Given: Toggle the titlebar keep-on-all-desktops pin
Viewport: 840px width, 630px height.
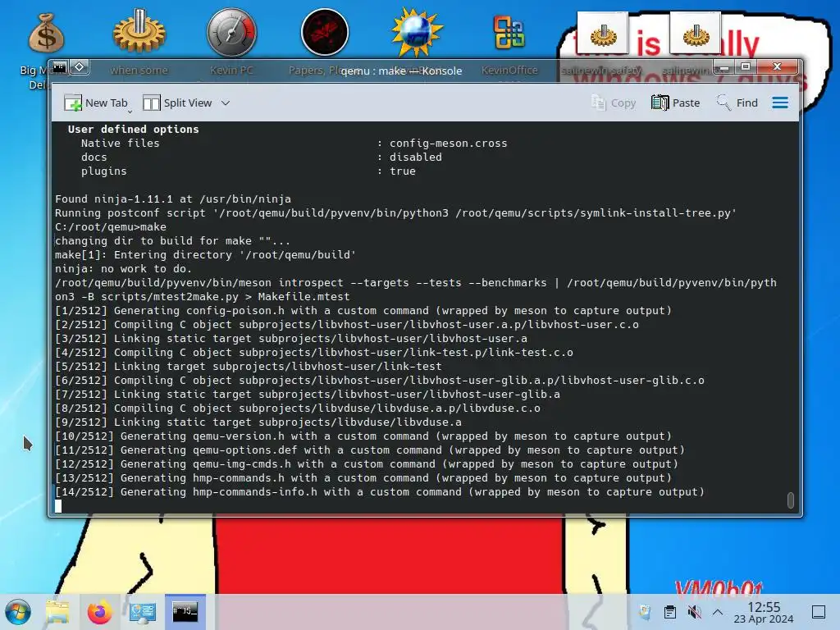Looking at the screenshot, I should pyautogui.click(x=80, y=67).
